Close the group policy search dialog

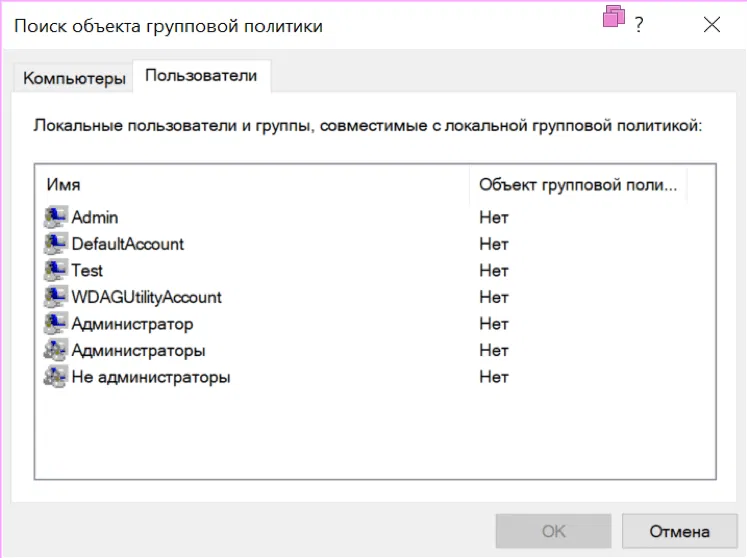(x=711, y=26)
